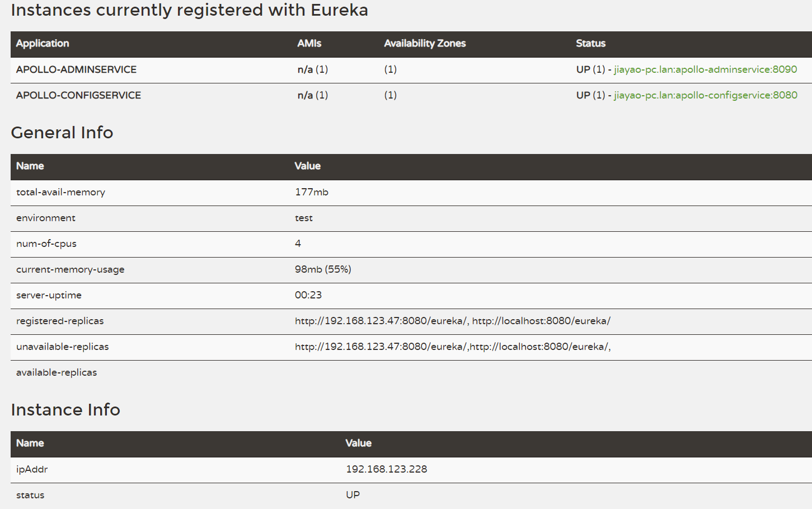Click the available-replicas row name
812x509 pixels.
tap(57, 372)
